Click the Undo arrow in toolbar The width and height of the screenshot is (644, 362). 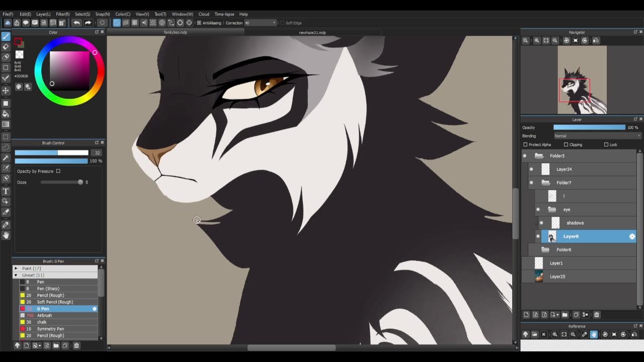tap(76, 23)
